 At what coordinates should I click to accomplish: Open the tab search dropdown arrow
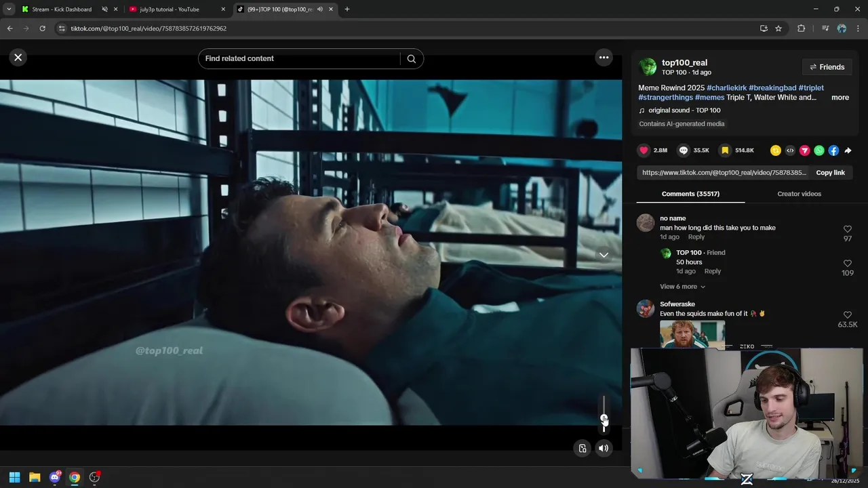pyautogui.click(x=8, y=9)
